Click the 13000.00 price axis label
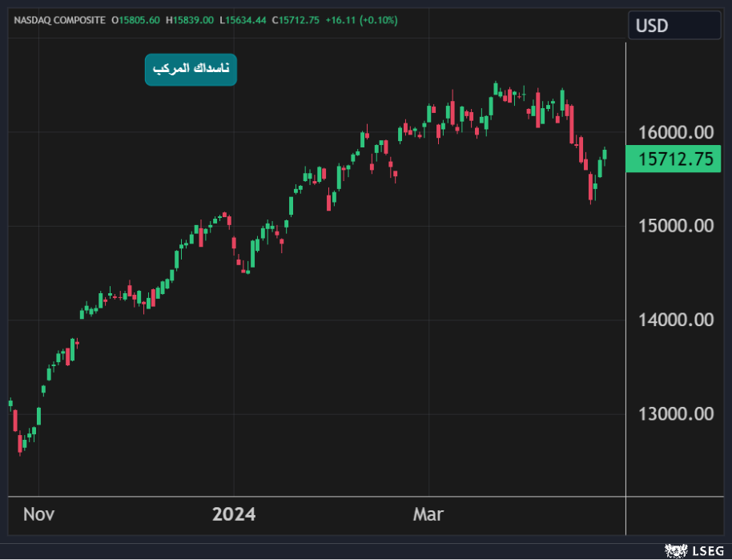This screenshot has width=732, height=560. point(674,414)
